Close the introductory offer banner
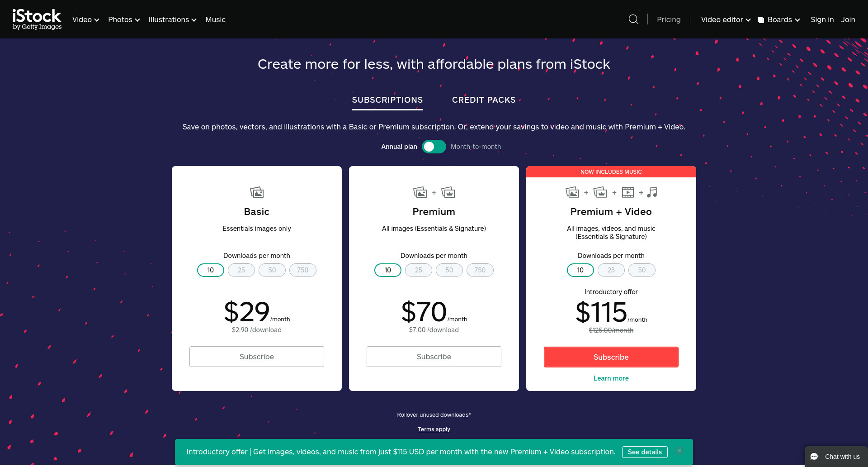The image size is (868, 467). point(679,451)
